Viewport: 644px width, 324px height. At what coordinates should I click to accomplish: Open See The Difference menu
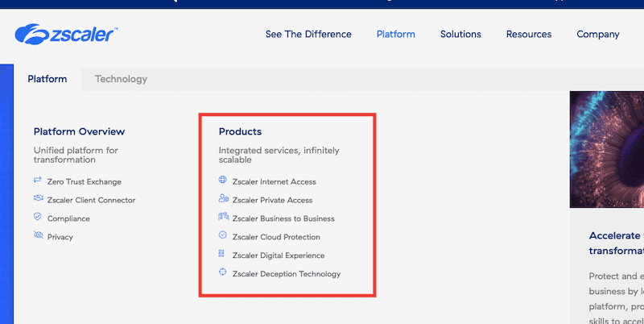(x=308, y=34)
